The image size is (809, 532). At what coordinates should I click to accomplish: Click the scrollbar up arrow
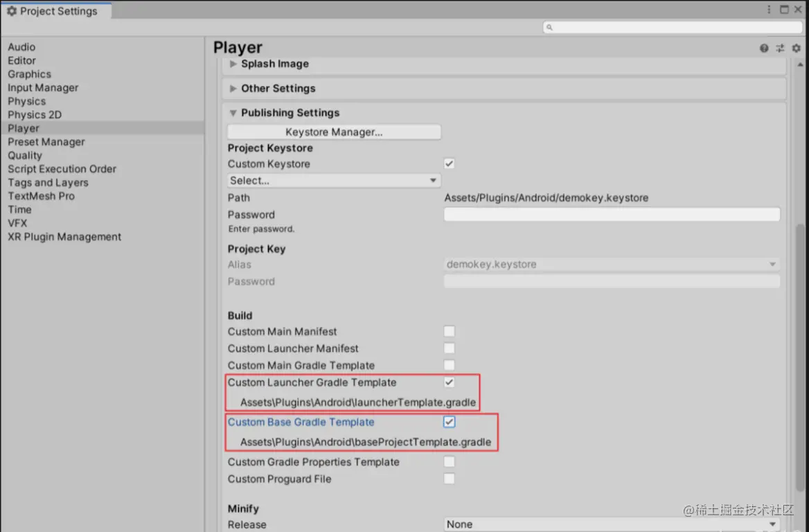800,65
